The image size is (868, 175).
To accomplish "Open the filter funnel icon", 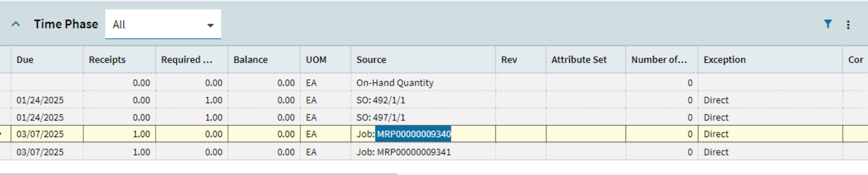I will [x=828, y=24].
